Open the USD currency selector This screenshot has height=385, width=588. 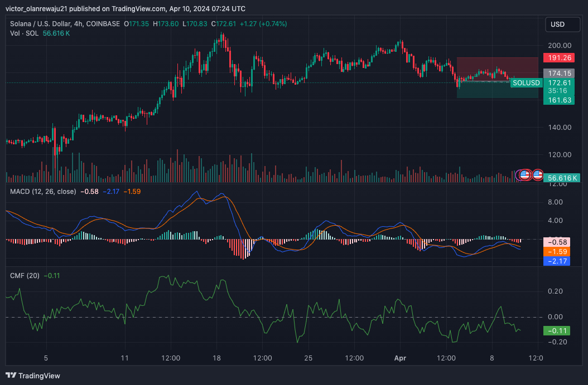(x=562, y=25)
